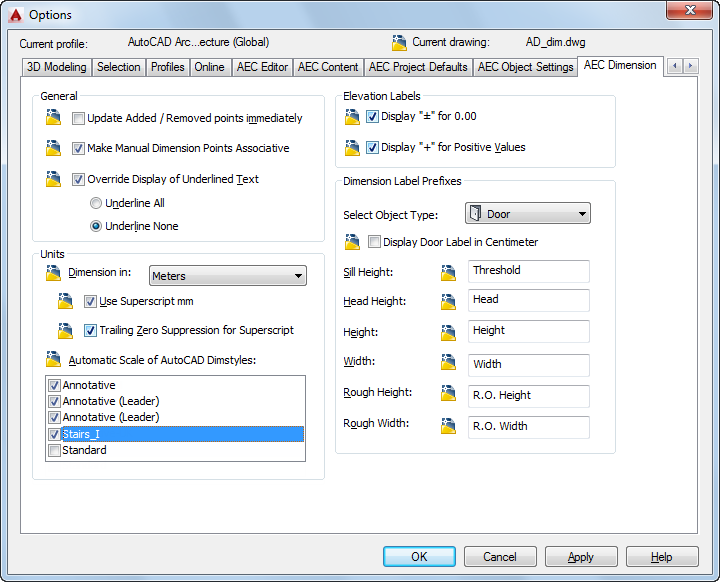This screenshot has height=582, width=720.
Task: Click the Width prefix field
Action: point(529,365)
